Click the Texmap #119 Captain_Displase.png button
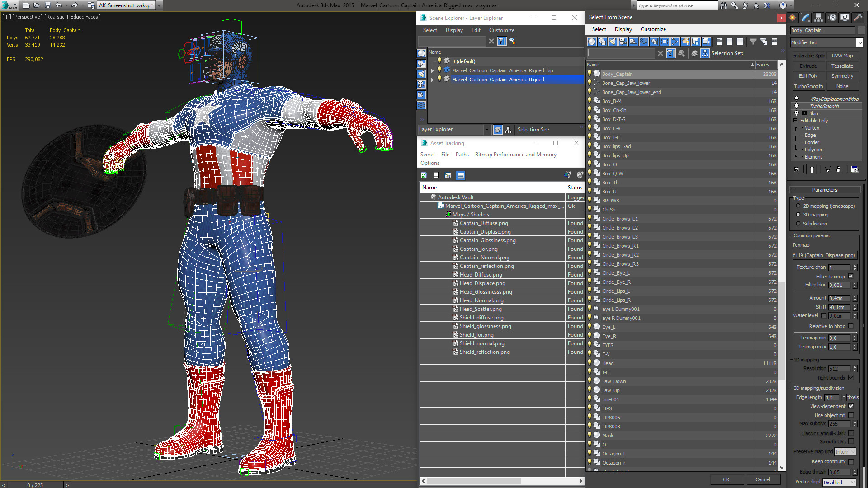The width and height of the screenshot is (868, 488). point(824,255)
